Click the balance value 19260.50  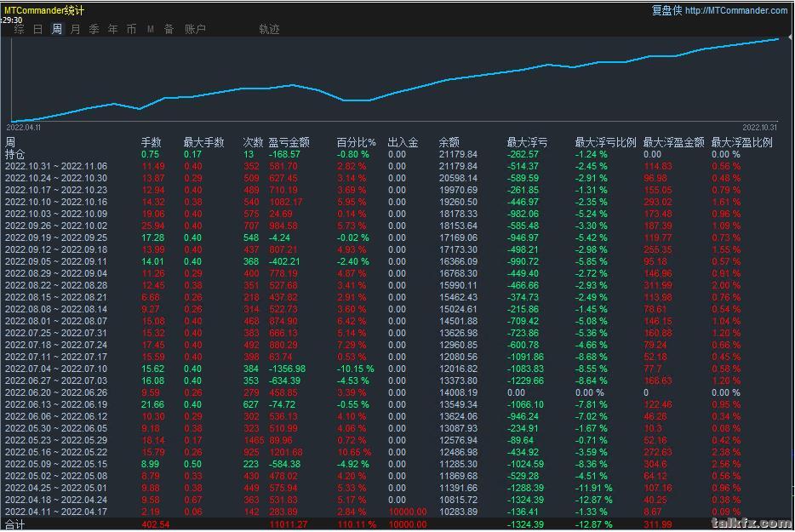(x=458, y=202)
